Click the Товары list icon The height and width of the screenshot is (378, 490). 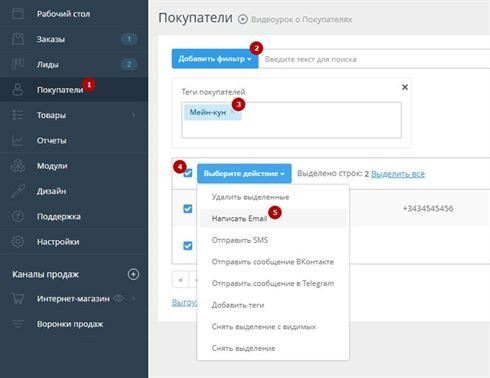point(18,115)
